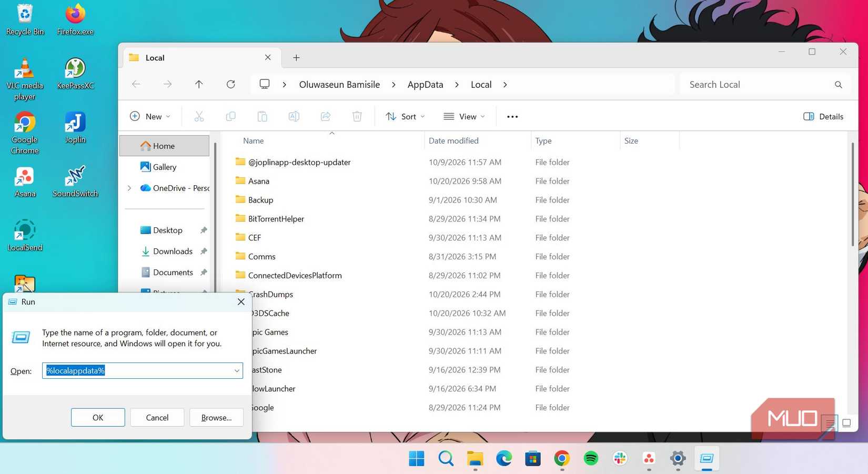The width and height of the screenshot is (868, 474).
Task: Add a new Explorer tab
Action: pyautogui.click(x=296, y=57)
